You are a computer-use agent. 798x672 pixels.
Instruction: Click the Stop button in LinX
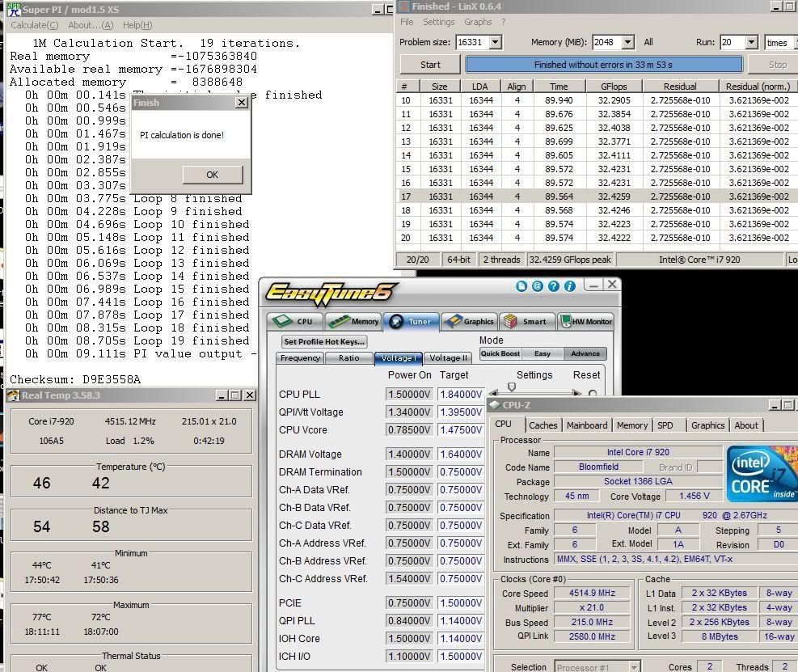tap(777, 65)
